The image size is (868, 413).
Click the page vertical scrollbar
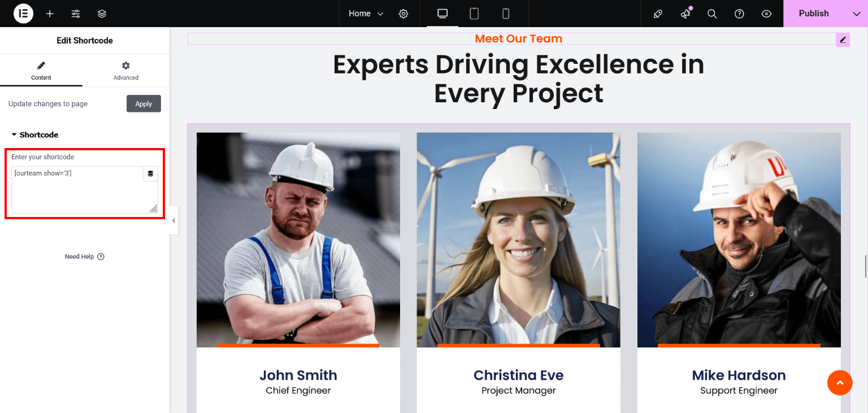[865, 266]
